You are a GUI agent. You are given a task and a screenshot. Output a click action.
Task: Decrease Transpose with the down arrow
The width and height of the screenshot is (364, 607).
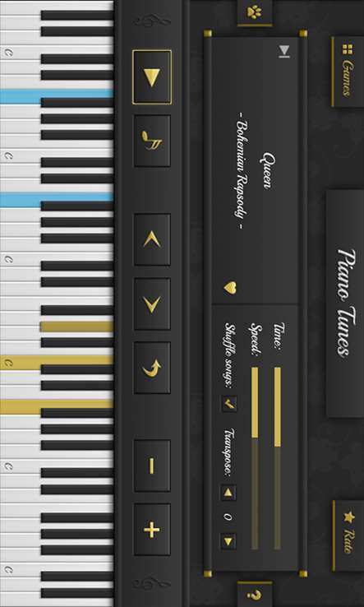228,541
